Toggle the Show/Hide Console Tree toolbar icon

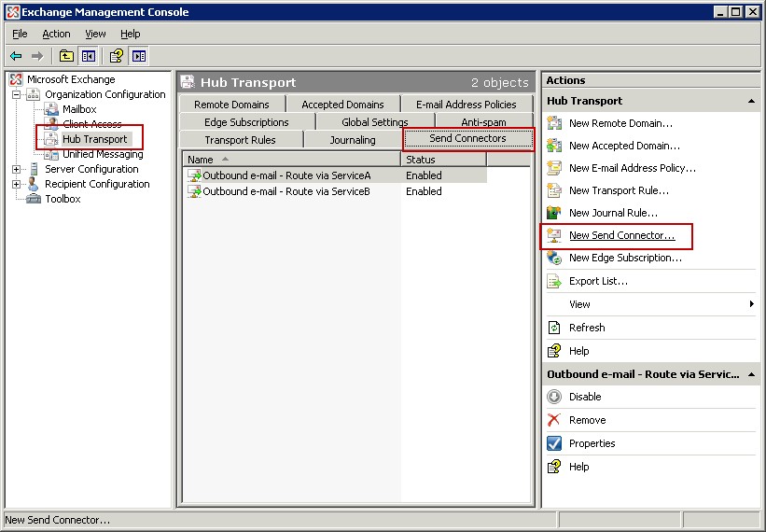88,56
